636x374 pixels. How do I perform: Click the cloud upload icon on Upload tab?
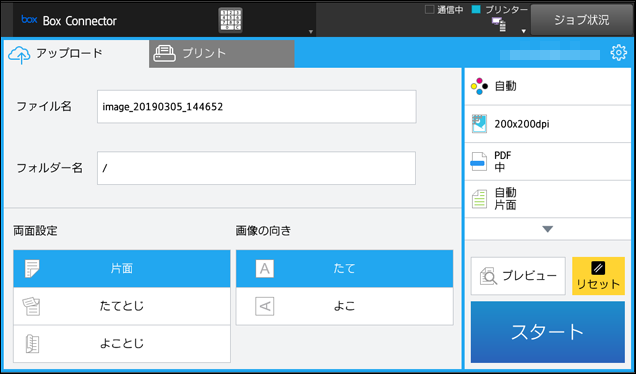19,55
